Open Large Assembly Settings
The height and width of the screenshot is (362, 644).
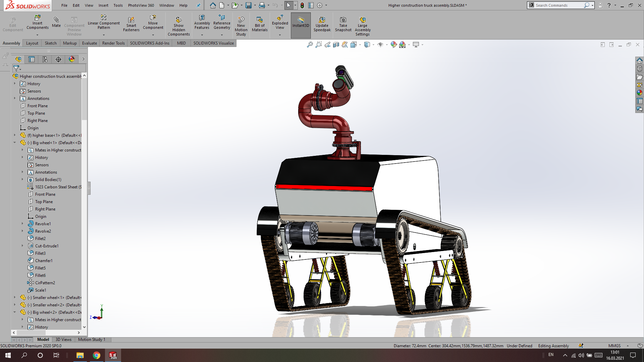coord(363,26)
